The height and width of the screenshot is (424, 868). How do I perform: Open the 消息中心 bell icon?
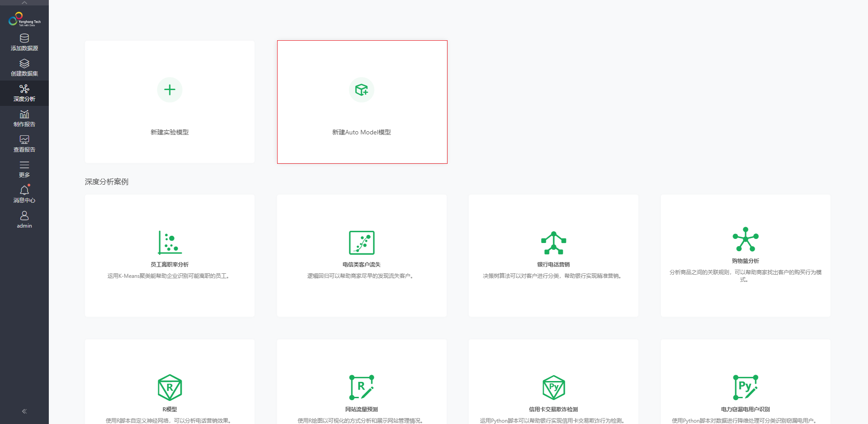pos(24,190)
